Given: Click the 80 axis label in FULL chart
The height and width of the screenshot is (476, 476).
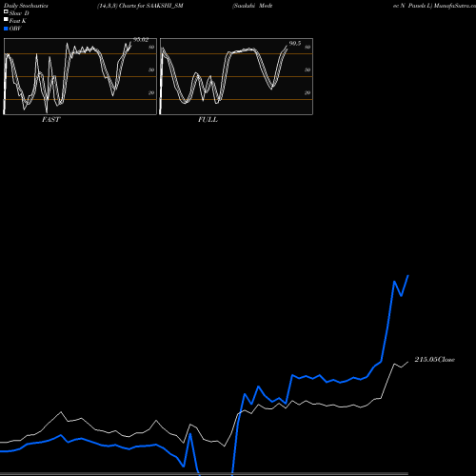Looking at the screenshot, I should coord(307,47).
